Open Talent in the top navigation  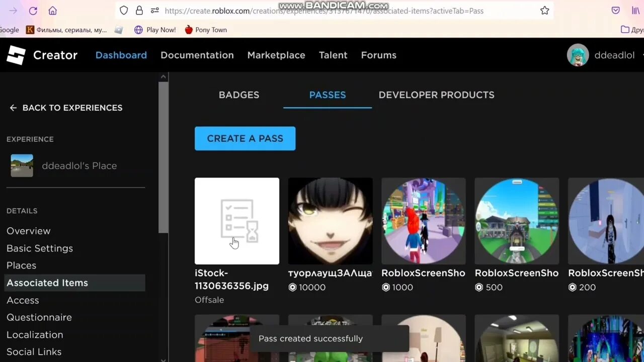point(333,55)
